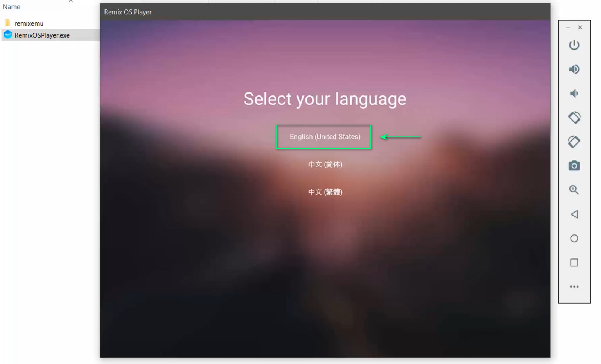Open extended controls via the ellipsis icon
Image resolution: width=601 pixels, height=364 pixels.
[x=574, y=286]
